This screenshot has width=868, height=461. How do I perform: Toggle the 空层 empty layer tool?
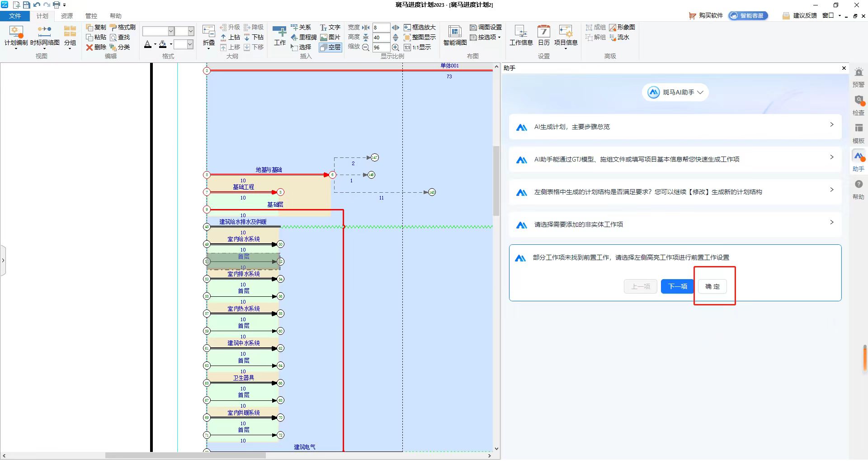click(x=330, y=47)
